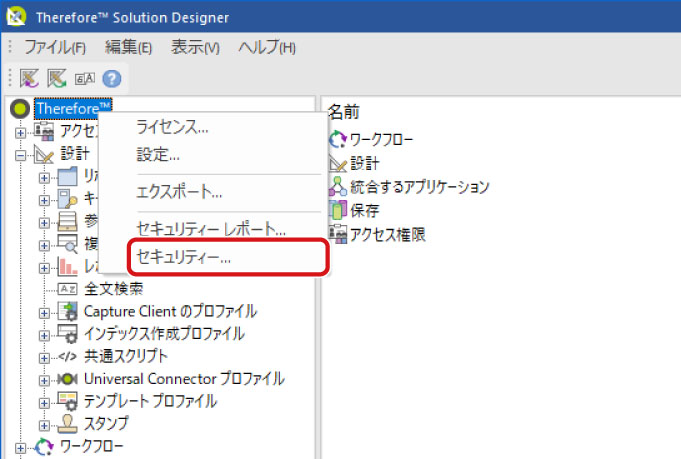Expand the ワークフロー tree node

pos(21,446)
